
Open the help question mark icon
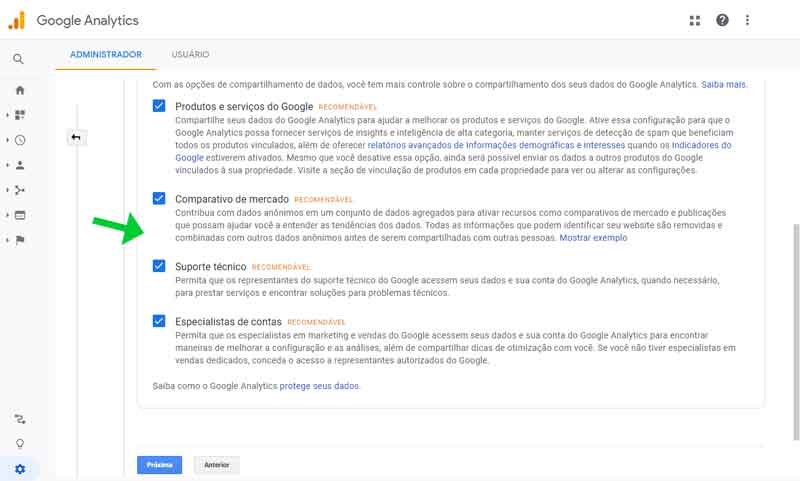[722, 20]
